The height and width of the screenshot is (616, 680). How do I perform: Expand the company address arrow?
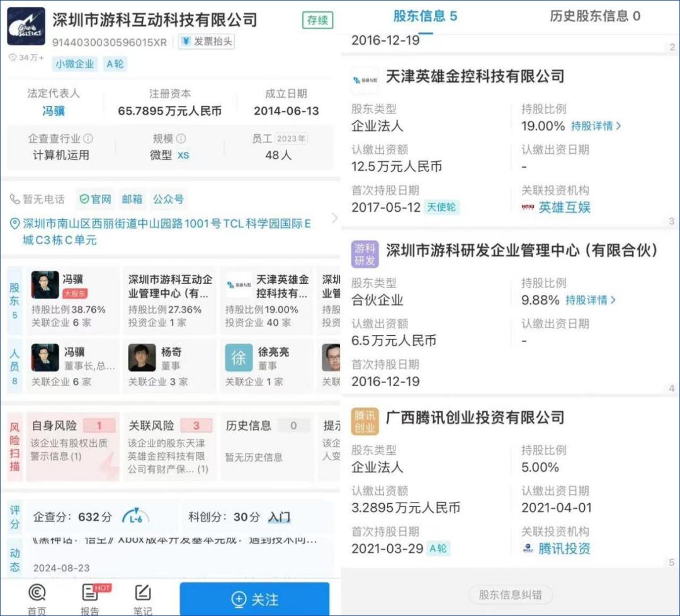334,218
